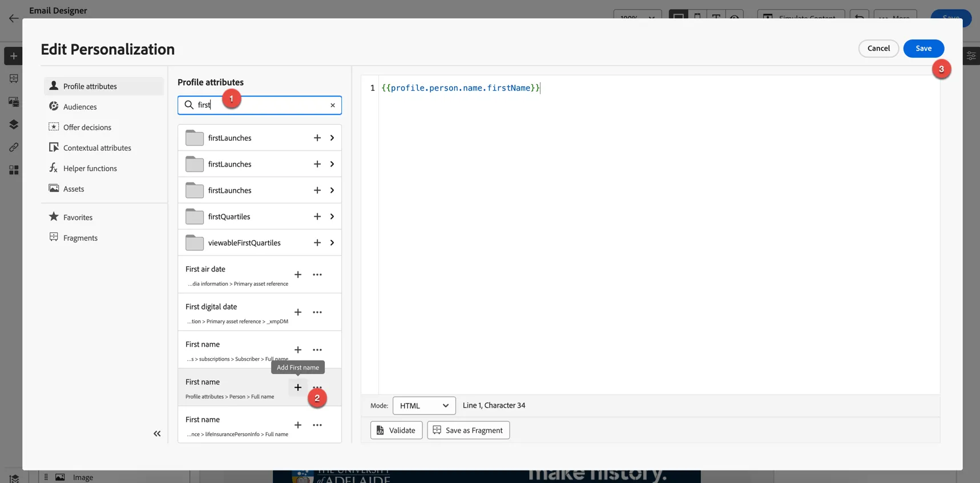980x483 pixels.
Task: Click the firstName expression on line 1
Action: pyautogui.click(x=461, y=88)
